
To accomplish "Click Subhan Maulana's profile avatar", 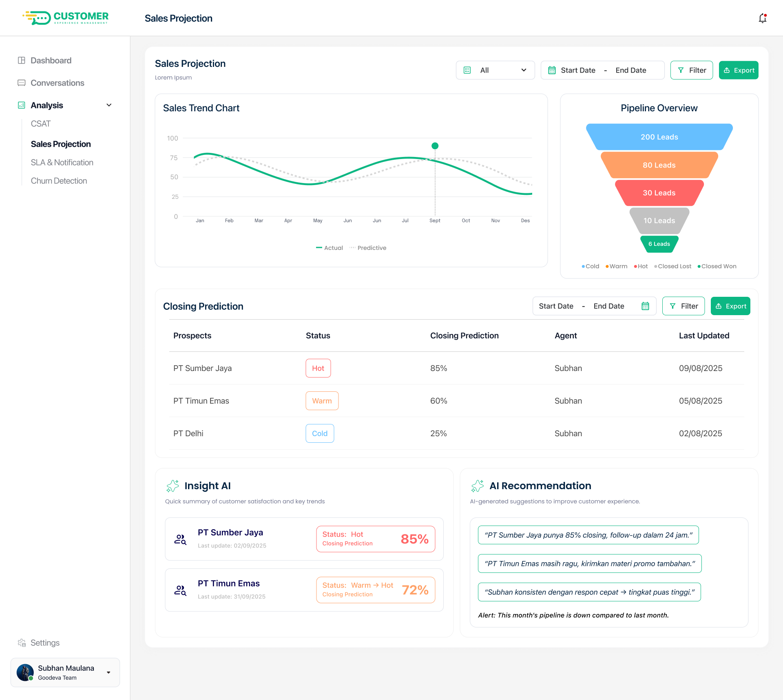I will [x=25, y=672].
